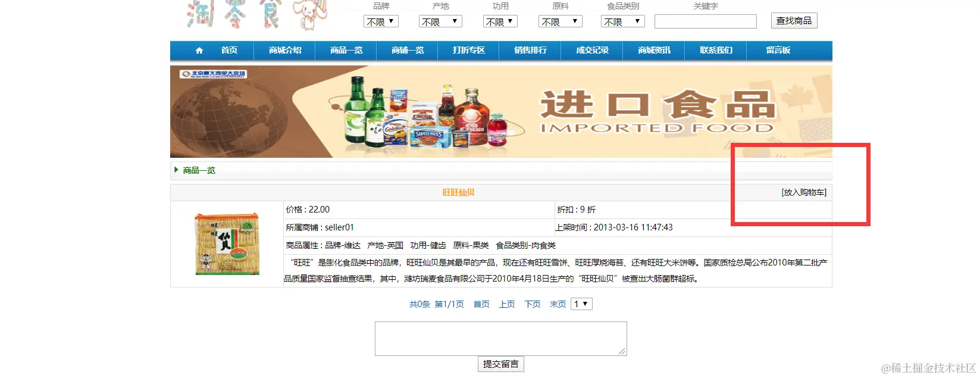Click the 首页 pagination link

(x=481, y=304)
